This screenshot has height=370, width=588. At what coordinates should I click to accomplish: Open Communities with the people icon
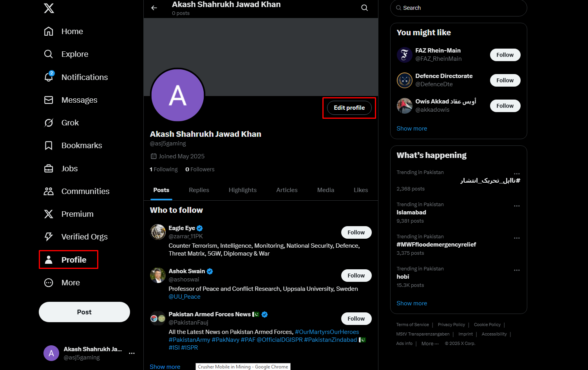point(49,191)
